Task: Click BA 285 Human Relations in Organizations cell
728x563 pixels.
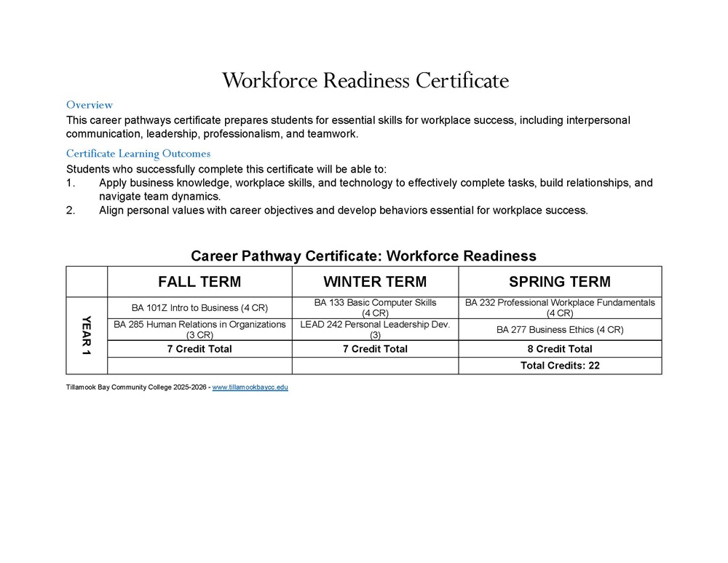Action: coord(199,329)
